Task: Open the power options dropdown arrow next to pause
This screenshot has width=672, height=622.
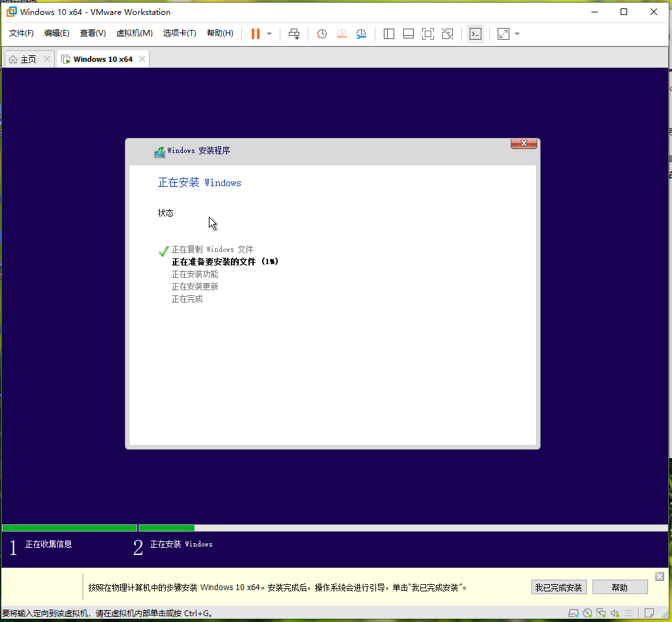Action: (x=269, y=34)
